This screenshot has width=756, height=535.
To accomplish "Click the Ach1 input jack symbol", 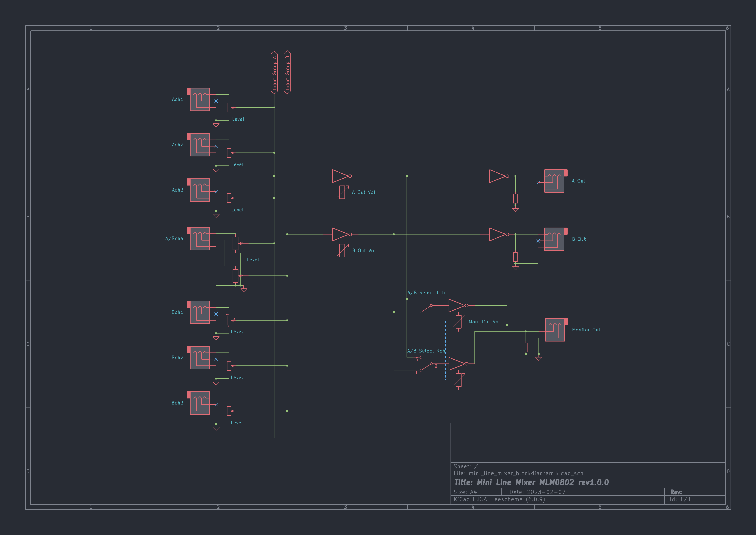I will tap(200, 99).
